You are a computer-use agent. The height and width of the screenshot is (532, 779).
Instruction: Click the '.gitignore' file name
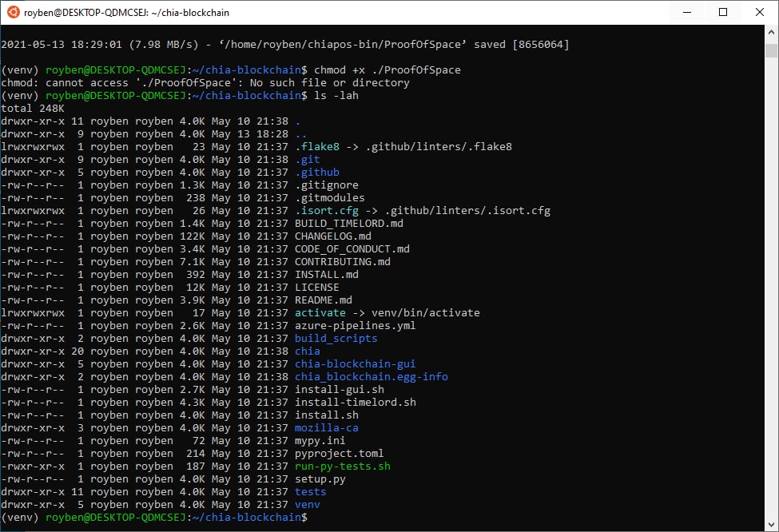coord(327,185)
